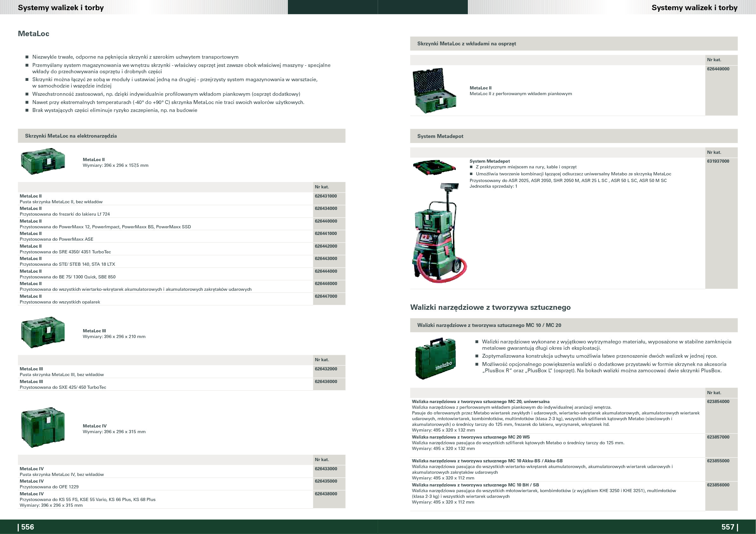Click page number 556 in the footer
This screenshot has height=534, width=756.
click(x=27, y=527)
